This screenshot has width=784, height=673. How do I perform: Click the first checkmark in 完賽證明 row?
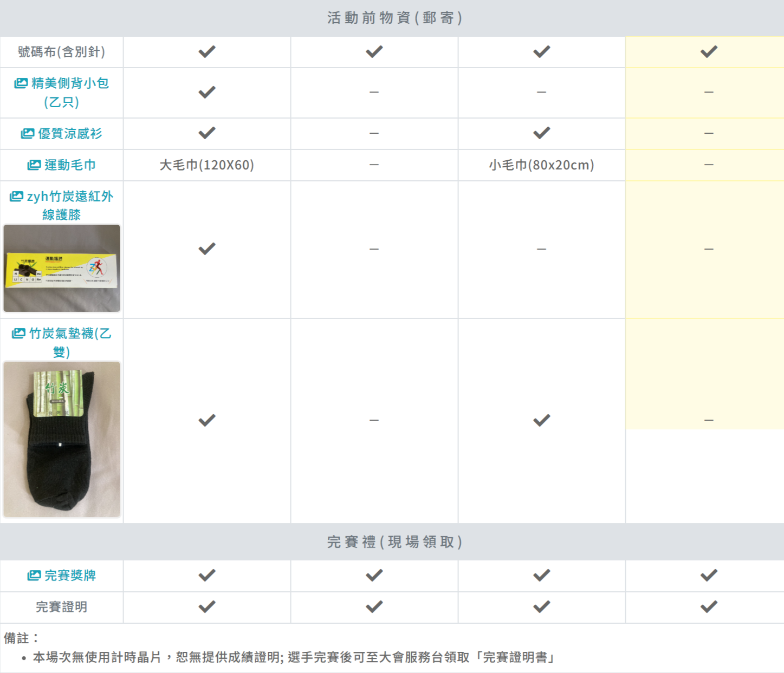click(x=206, y=607)
